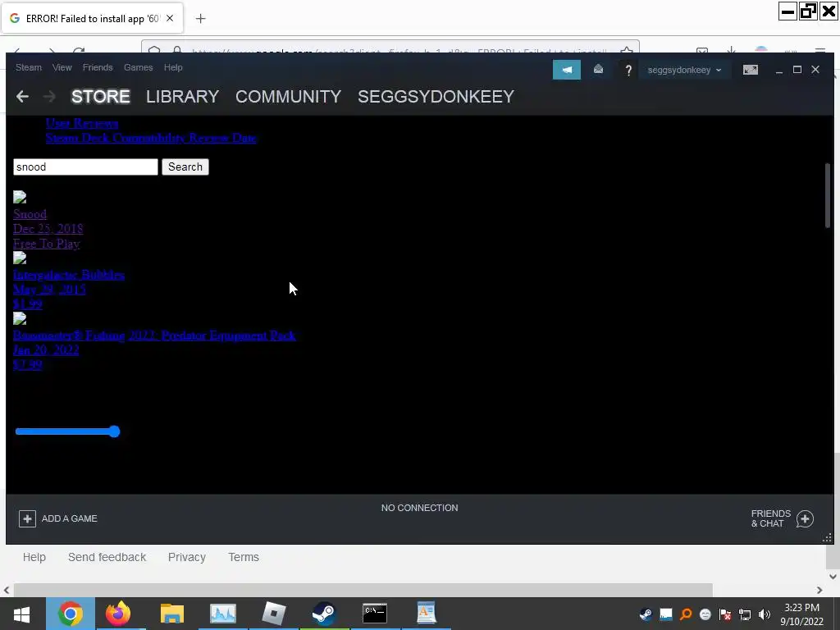Click the blue range slider
The image size is (840, 630).
(67, 431)
